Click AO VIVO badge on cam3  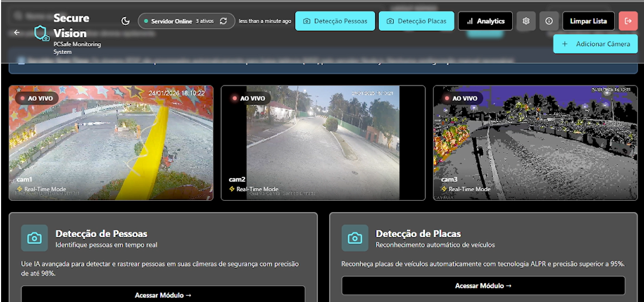tap(460, 99)
